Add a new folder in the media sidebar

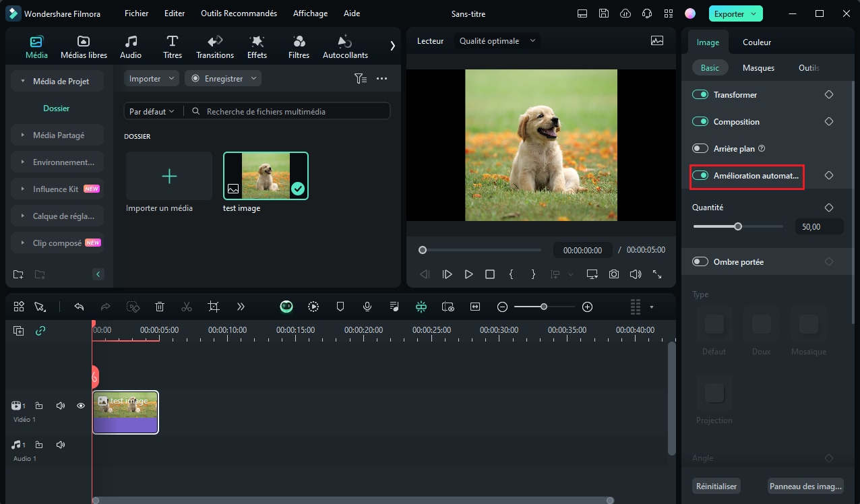pyautogui.click(x=18, y=274)
